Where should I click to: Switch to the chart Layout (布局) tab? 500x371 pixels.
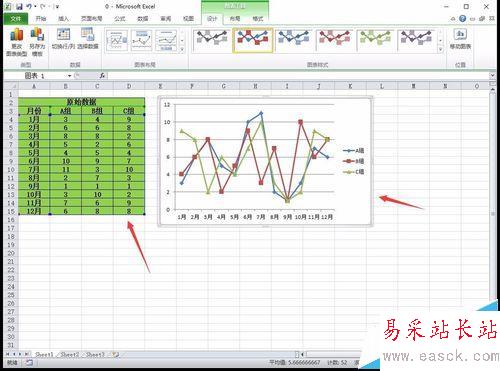235,19
